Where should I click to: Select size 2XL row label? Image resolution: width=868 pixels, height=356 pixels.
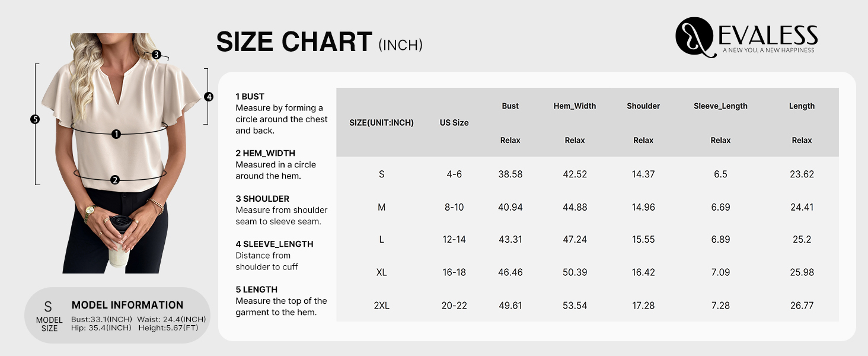click(x=382, y=306)
